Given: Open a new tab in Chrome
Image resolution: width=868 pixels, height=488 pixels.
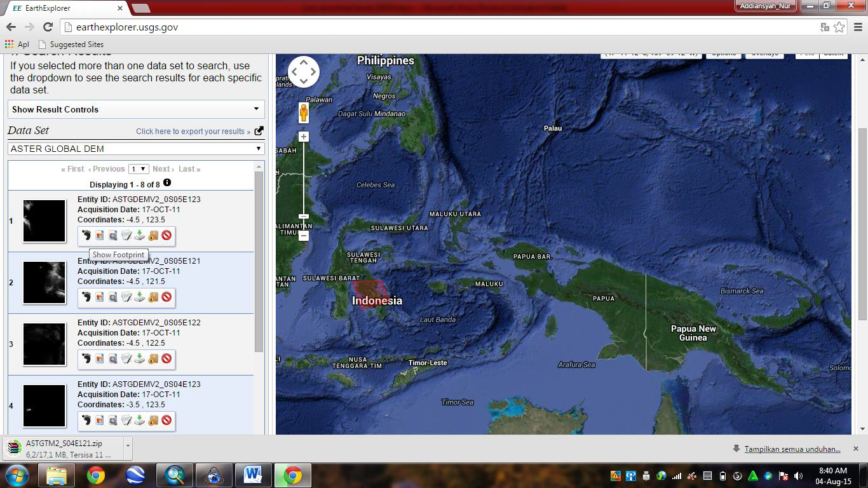Looking at the screenshot, I should (141, 8).
